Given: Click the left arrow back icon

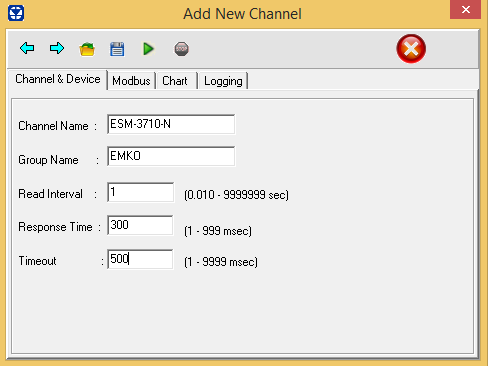Looking at the screenshot, I should click(x=27, y=48).
